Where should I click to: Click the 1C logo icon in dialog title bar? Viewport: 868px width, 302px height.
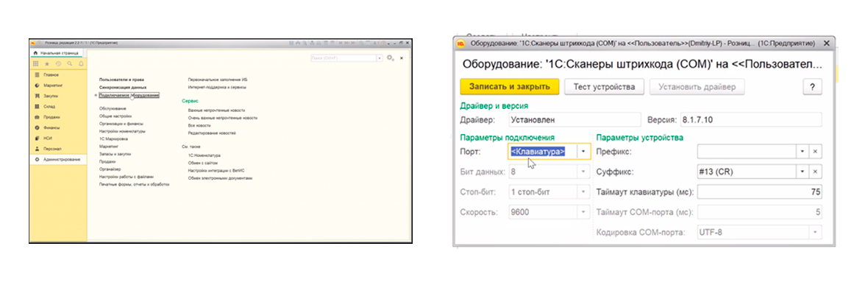click(460, 43)
